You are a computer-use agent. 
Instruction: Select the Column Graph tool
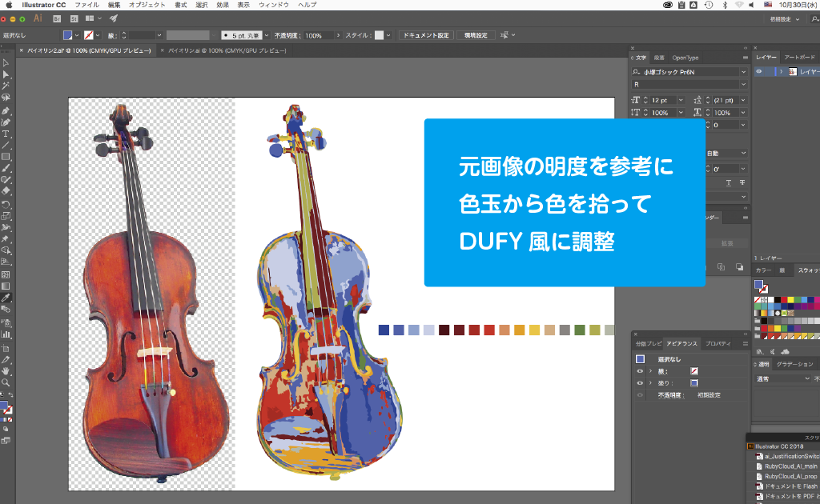tap(6, 334)
